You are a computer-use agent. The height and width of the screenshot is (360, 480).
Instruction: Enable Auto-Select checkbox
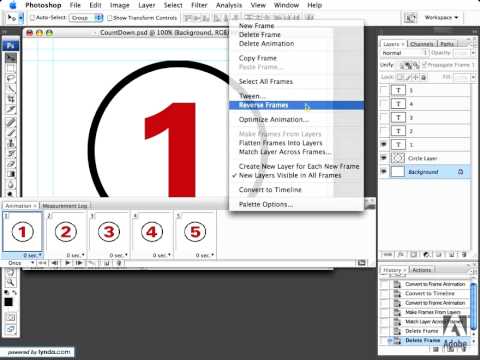click(x=32, y=18)
